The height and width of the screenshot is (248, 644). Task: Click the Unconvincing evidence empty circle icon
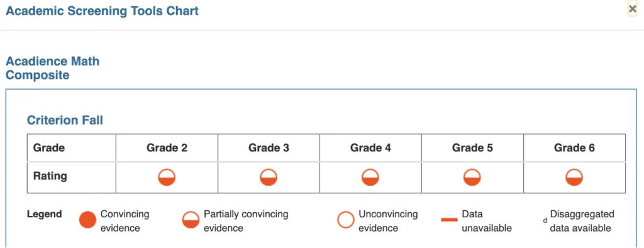[x=345, y=220]
